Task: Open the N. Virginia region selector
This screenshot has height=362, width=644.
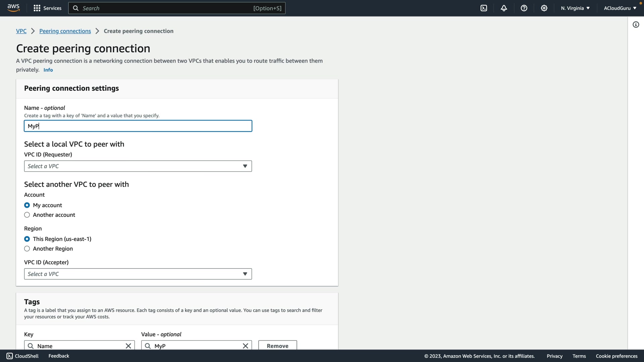Action: coord(575,8)
